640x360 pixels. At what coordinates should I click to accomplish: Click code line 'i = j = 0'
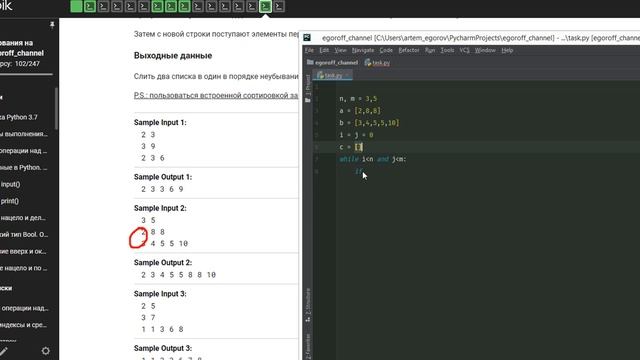coord(356,135)
